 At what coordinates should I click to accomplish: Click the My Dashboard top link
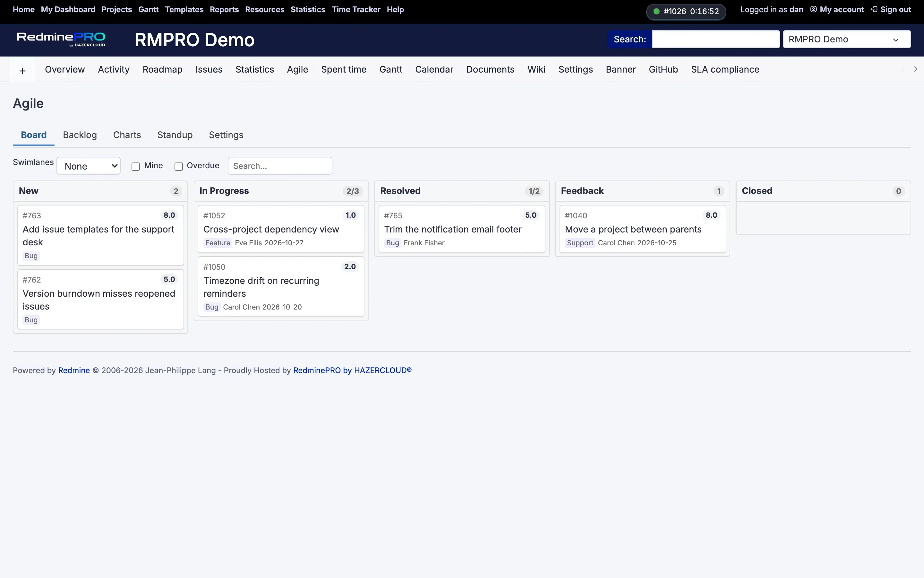point(68,10)
